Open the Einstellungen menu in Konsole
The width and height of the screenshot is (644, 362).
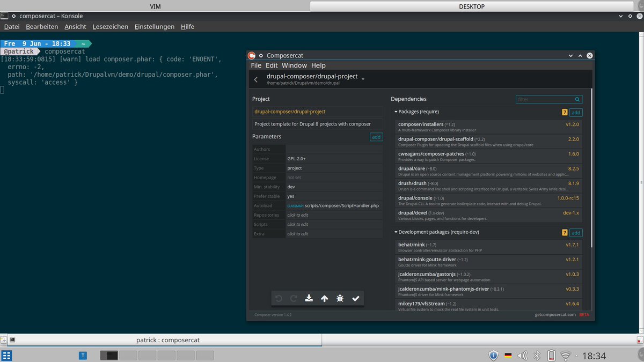pos(155,26)
